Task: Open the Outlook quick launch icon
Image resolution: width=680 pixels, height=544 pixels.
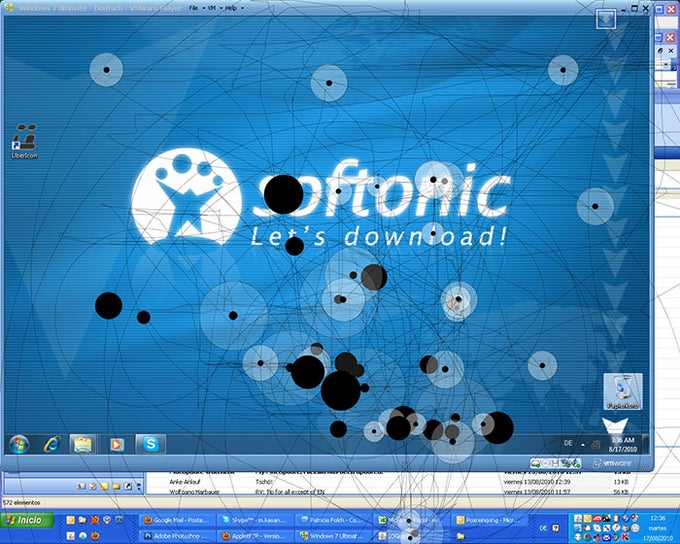Action: (70, 520)
